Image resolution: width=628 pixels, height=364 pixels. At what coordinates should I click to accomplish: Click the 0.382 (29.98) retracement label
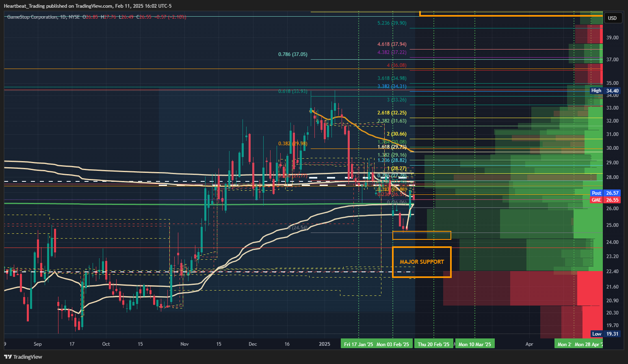click(x=292, y=144)
